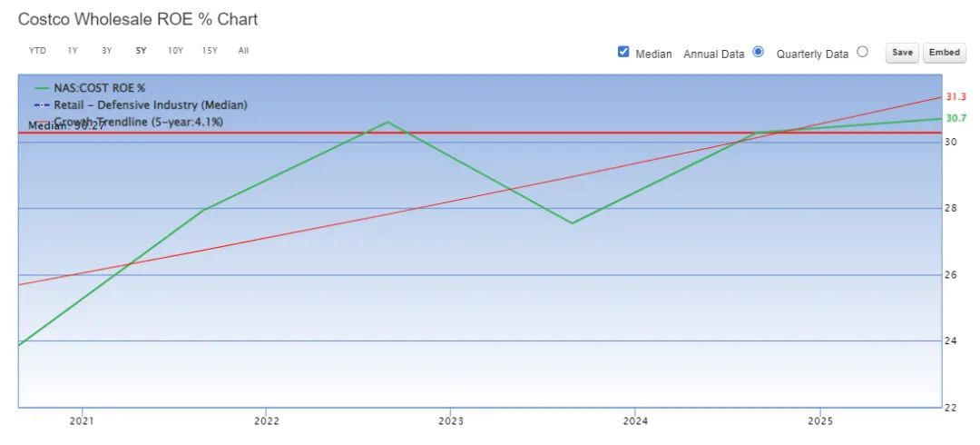Select the Quarterly Data radio button
The width and height of the screenshot is (980, 445).
(x=863, y=52)
